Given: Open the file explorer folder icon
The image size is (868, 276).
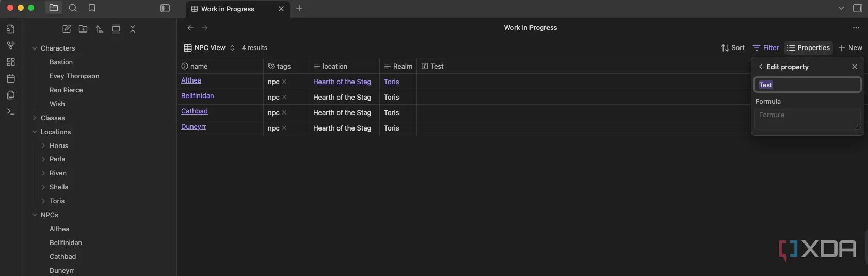Looking at the screenshot, I should click(54, 8).
